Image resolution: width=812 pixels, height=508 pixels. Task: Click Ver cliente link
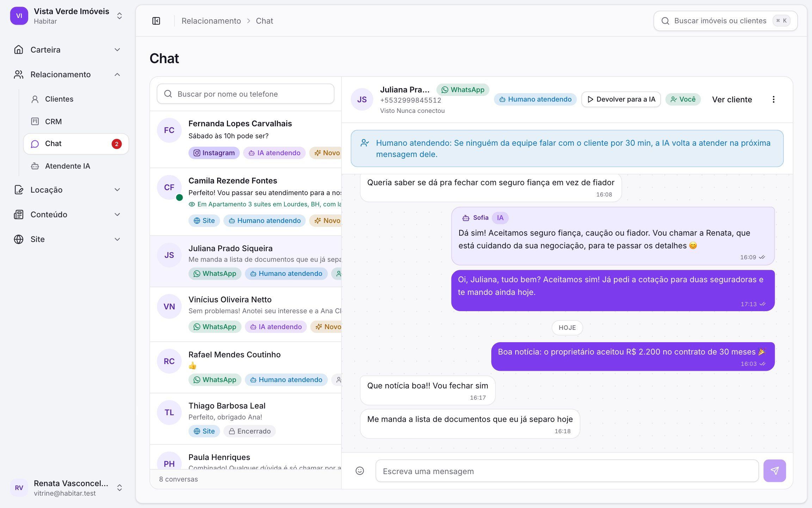[732, 99]
